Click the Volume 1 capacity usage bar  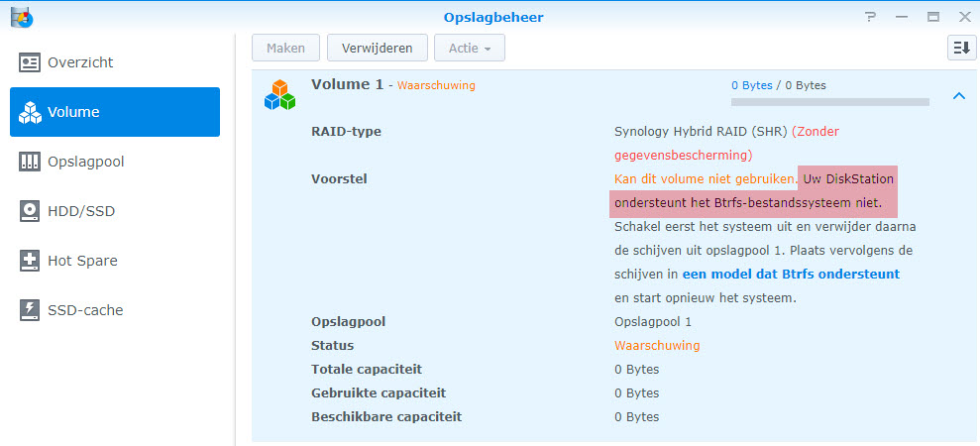[830, 102]
